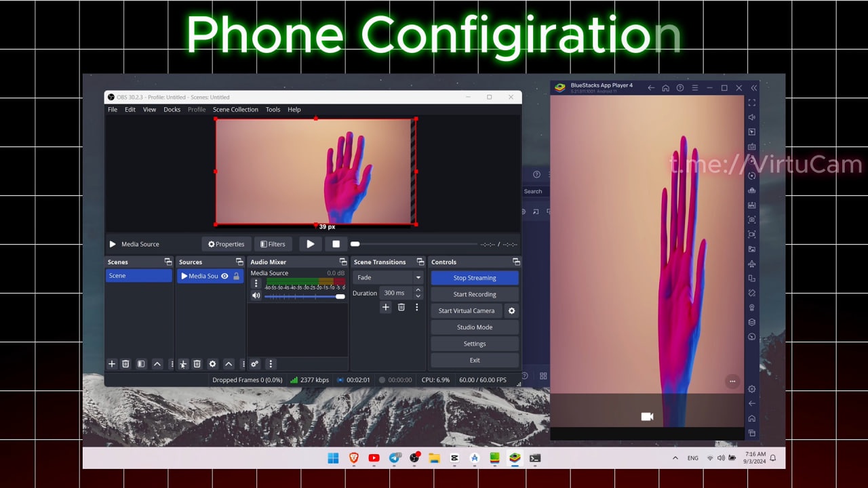Enter fullscreen mode in the BlueStacks sidebar
This screenshot has width=868, height=488.
coord(752,102)
